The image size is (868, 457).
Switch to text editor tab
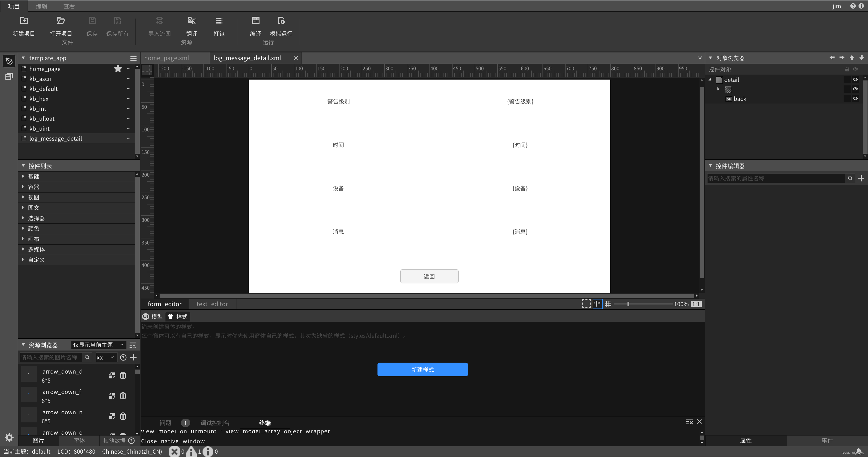coord(212,304)
